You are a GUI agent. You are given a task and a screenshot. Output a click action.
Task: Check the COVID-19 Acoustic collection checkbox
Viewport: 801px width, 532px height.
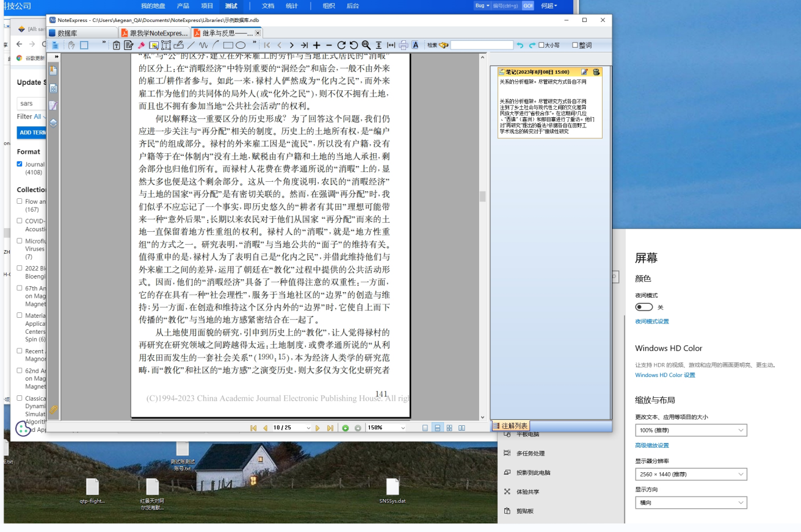pos(20,221)
